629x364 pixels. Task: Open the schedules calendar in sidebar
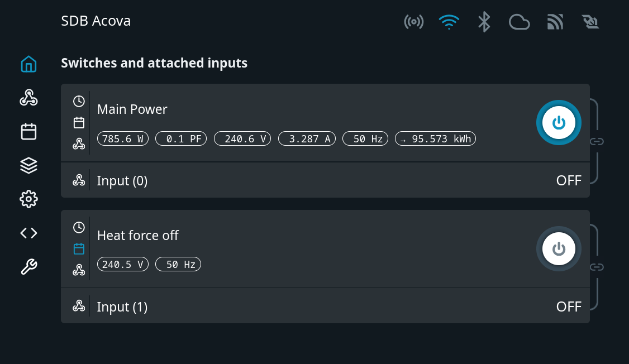click(x=28, y=131)
